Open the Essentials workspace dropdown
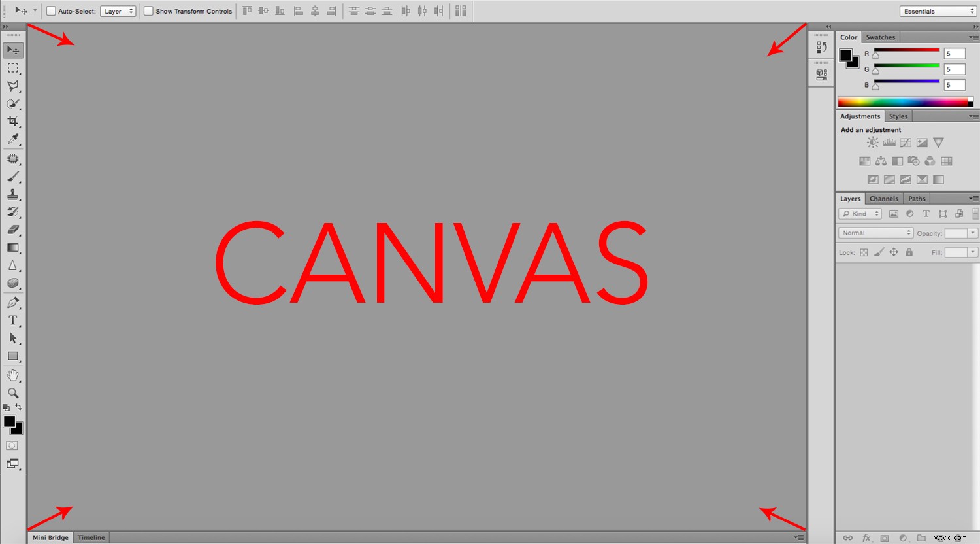Image resolution: width=980 pixels, height=544 pixels. 938,11
